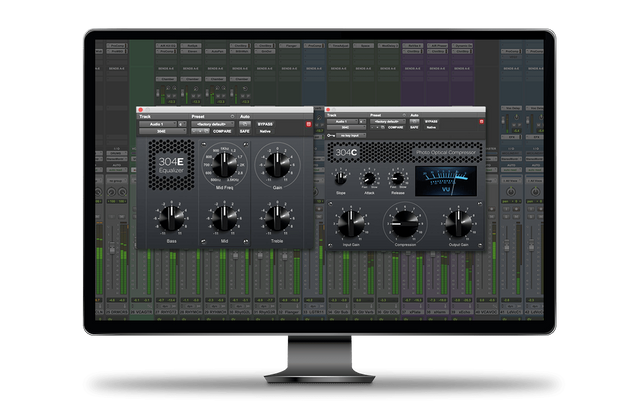Adjust the Gain knob in 304E Equalizer
The height and width of the screenshot is (406, 640).
277,164
